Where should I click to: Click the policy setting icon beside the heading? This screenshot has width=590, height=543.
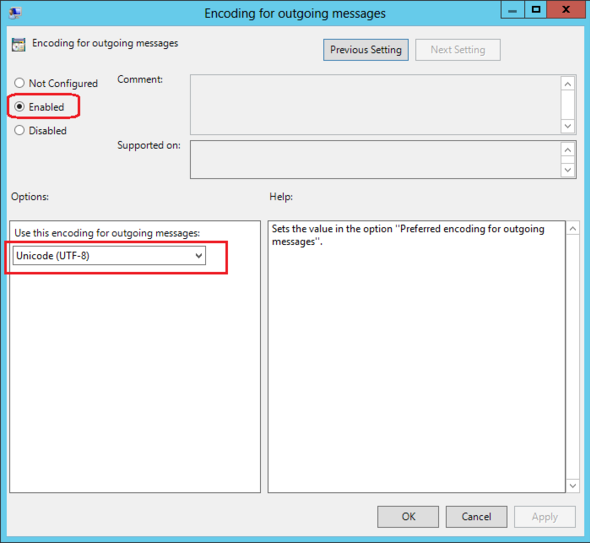tap(18, 44)
